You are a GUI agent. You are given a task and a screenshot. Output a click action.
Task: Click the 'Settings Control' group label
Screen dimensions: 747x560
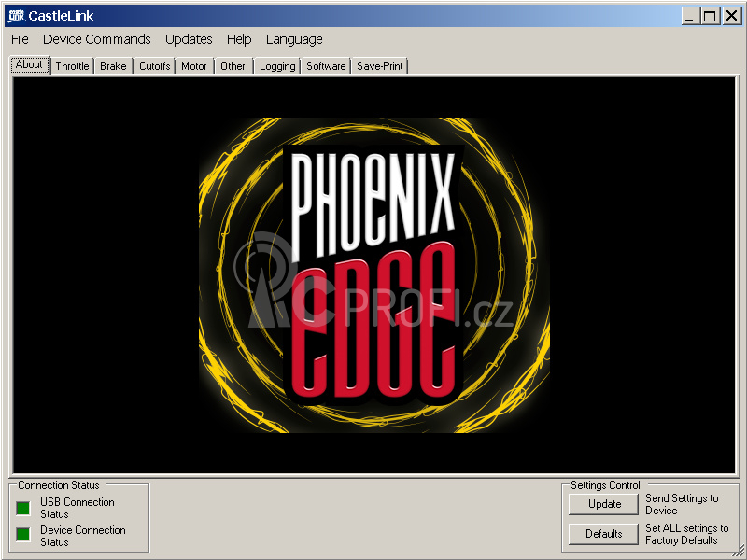(x=605, y=485)
